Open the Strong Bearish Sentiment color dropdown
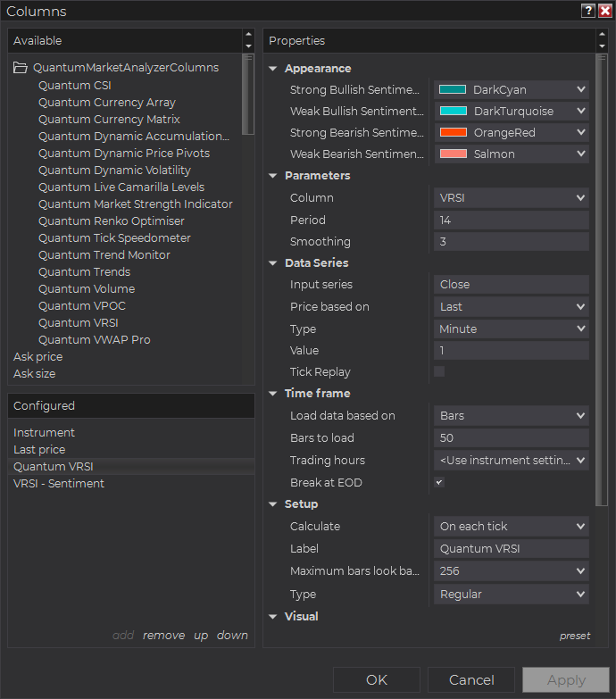Image resolution: width=616 pixels, height=699 pixels. [512, 132]
